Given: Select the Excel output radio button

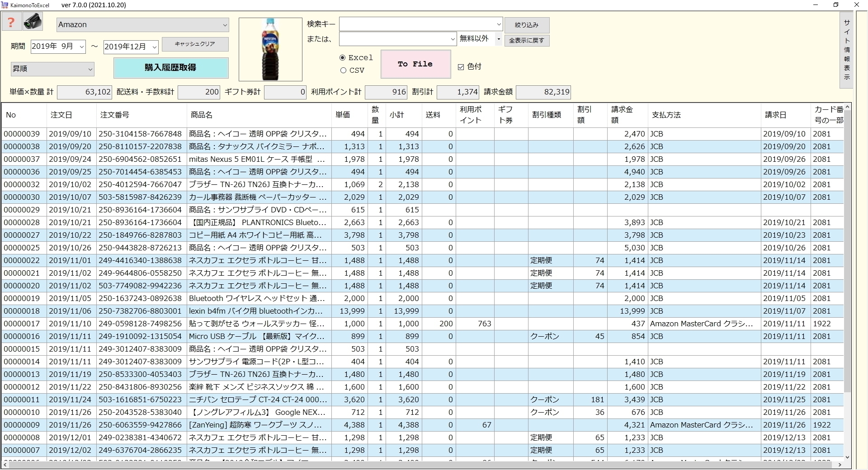Looking at the screenshot, I should (343, 57).
